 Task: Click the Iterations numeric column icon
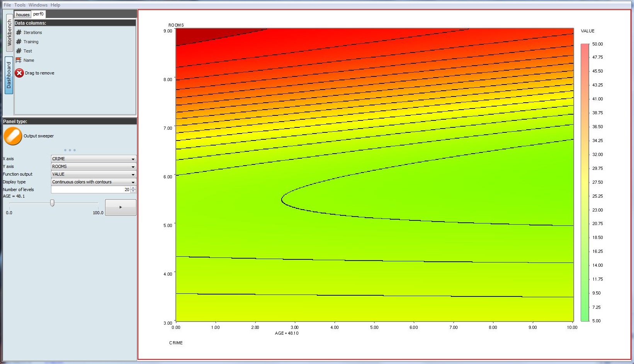[18, 32]
